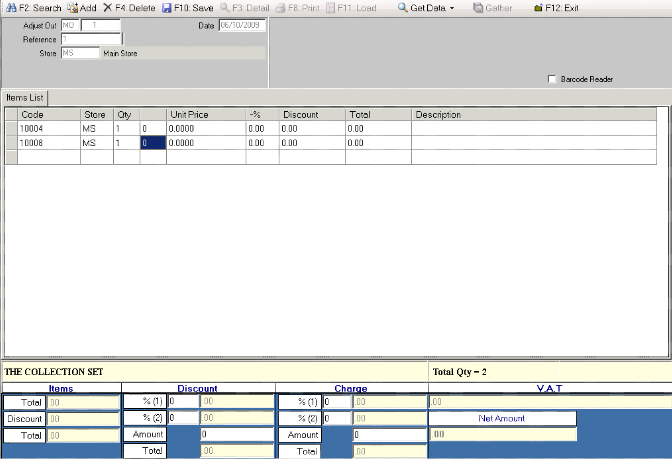Click the F8: Print toolbar icon
Image resolution: width=672 pixels, height=459 pixels.
point(281,7)
